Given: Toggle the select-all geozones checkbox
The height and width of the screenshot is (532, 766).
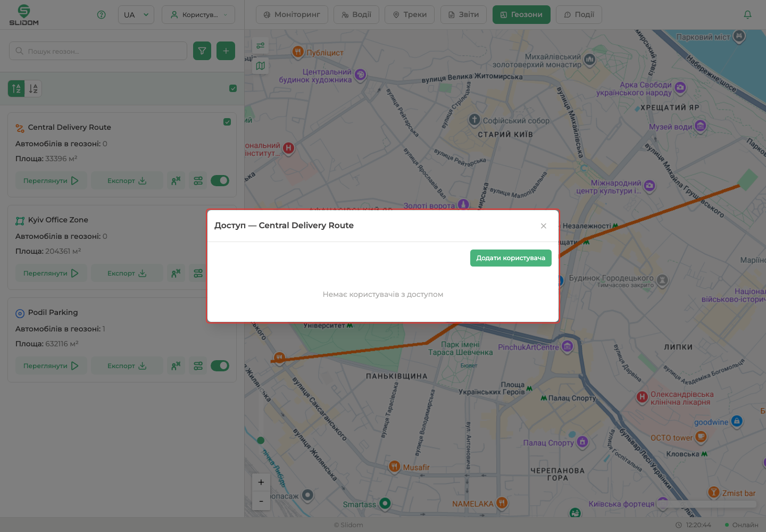Looking at the screenshot, I should pos(233,88).
